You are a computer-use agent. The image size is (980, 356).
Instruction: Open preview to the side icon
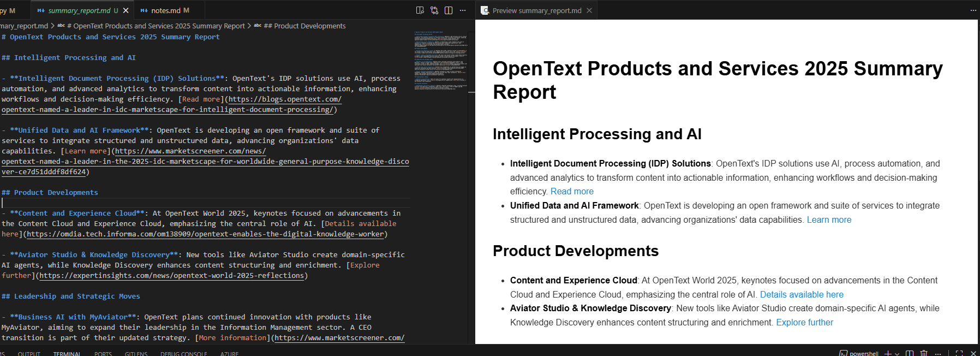pos(420,10)
